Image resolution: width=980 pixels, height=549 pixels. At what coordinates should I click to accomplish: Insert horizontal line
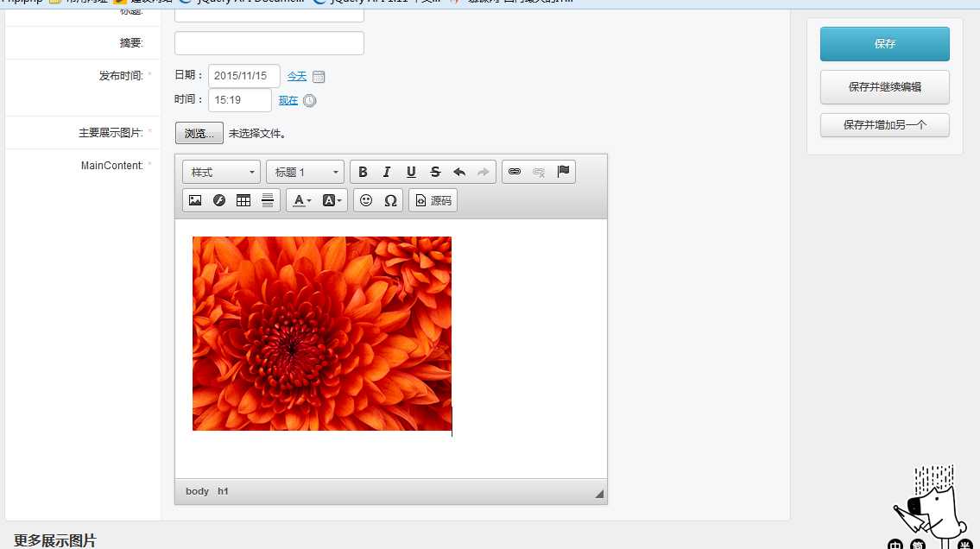click(268, 200)
